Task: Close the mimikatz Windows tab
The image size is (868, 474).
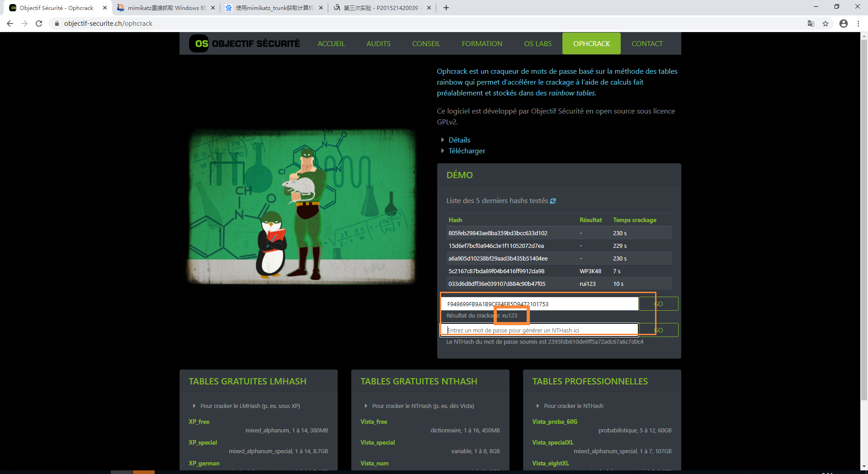Action: [213, 8]
